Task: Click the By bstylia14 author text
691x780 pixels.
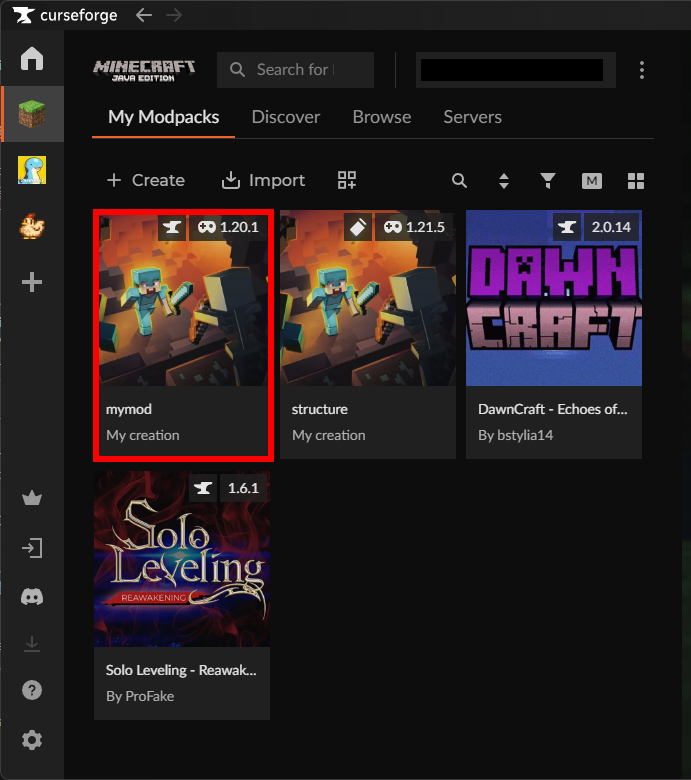Action: (x=515, y=435)
